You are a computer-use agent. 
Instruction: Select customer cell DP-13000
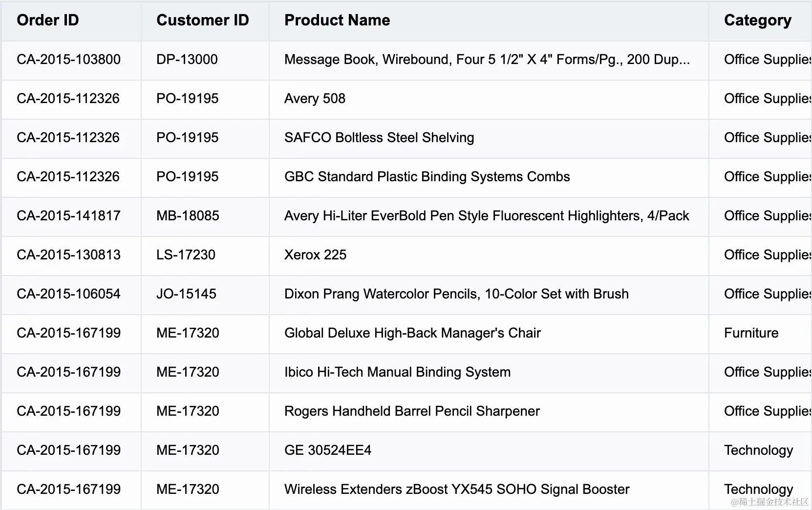click(x=205, y=61)
